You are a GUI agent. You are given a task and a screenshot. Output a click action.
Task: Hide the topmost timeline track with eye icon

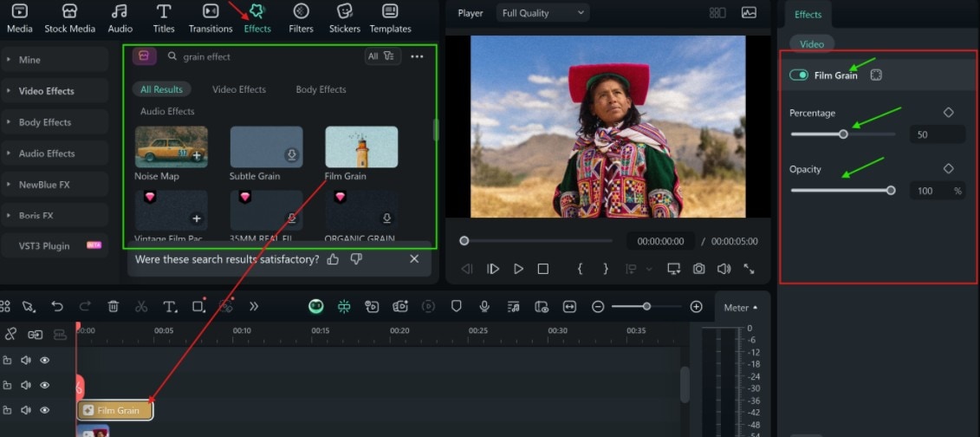click(44, 360)
